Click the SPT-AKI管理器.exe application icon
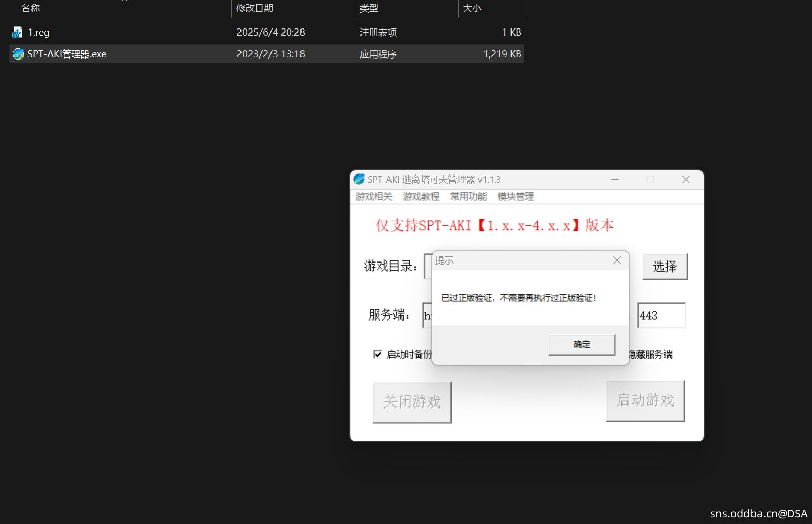The width and height of the screenshot is (812, 524). [18, 54]
